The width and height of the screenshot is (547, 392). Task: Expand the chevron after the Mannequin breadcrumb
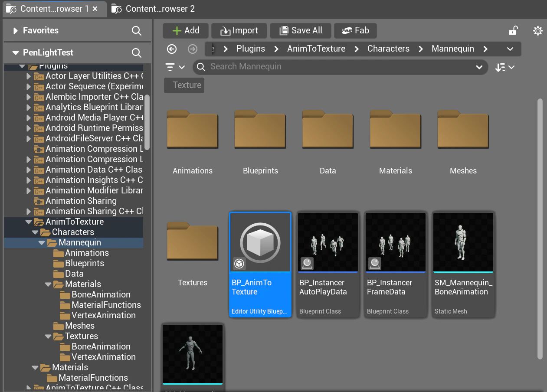[485, 49]
